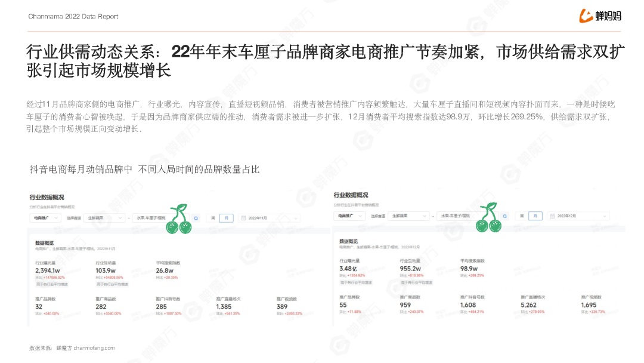
Task: Click the 环比 +147886.92% growth figure
Action: (50, 278)
